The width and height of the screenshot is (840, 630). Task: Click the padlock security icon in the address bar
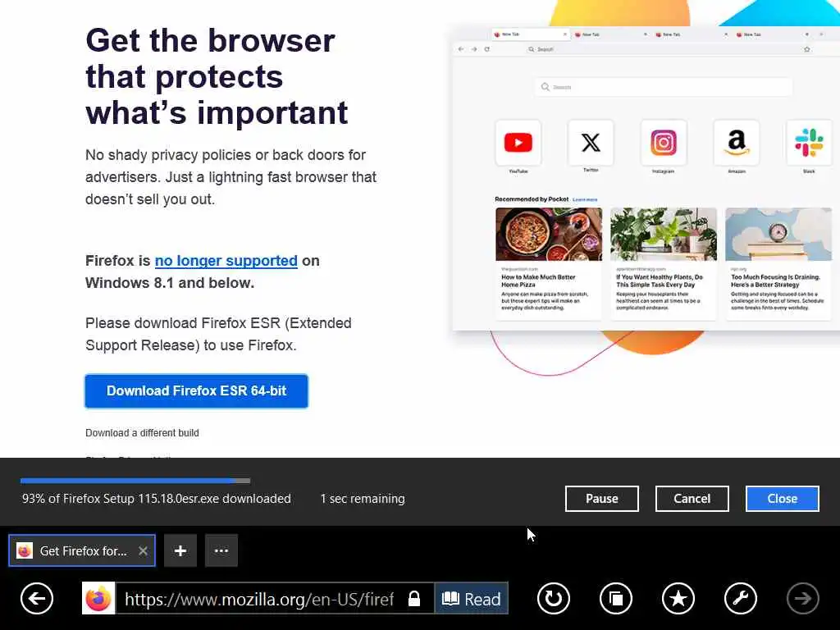tap(414, 598)
